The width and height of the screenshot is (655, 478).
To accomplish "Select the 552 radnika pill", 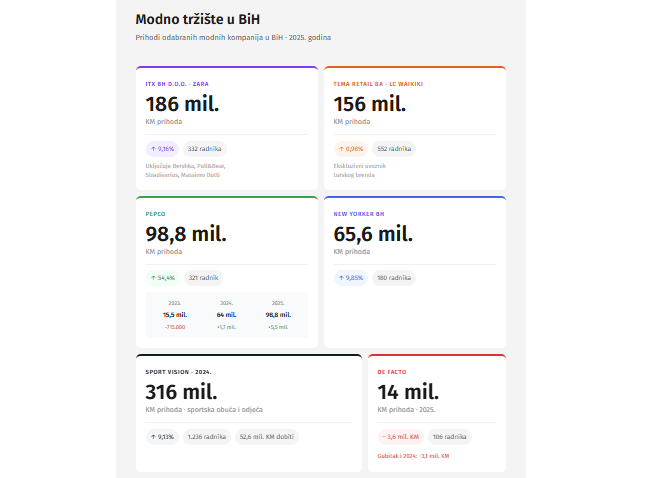I will [392, 149].
